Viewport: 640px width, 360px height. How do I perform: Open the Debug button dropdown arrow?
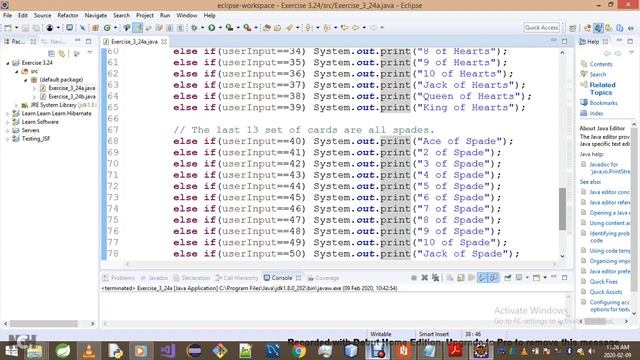(202, 28)
